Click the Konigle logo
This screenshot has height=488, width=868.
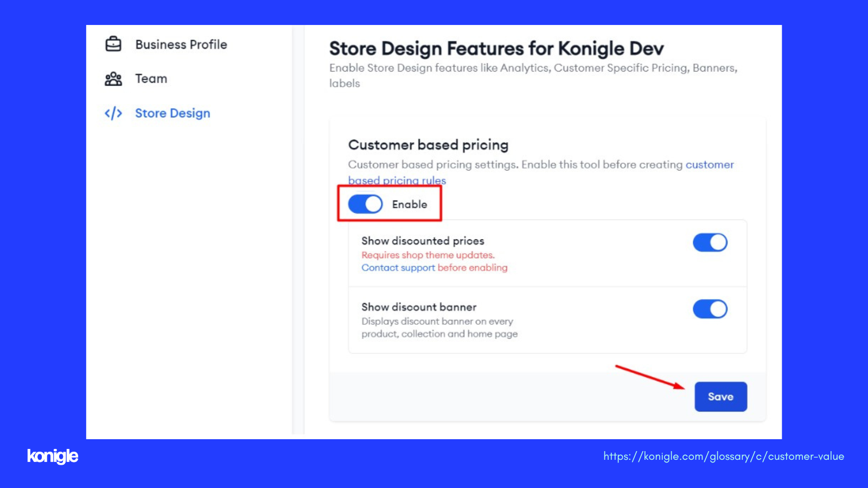[53, 456]
